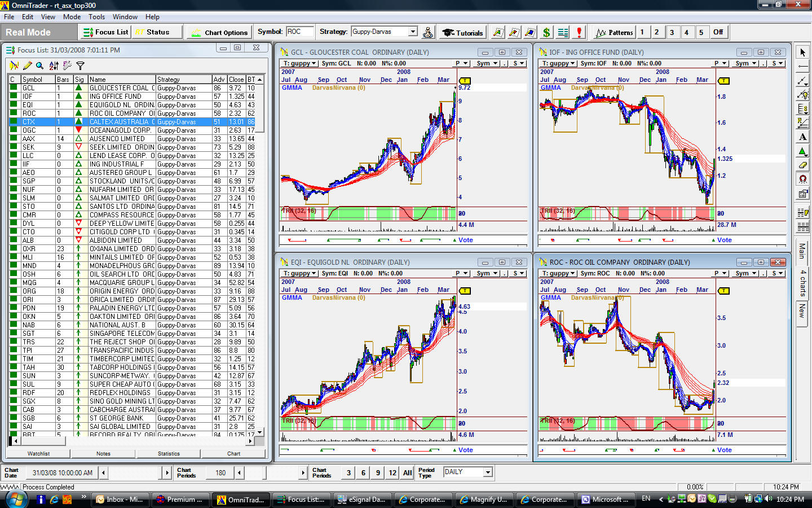Open the T: guppy dropdown in IOF chart
This screenshot has width=812, height=508.
[x=558, y=63]
